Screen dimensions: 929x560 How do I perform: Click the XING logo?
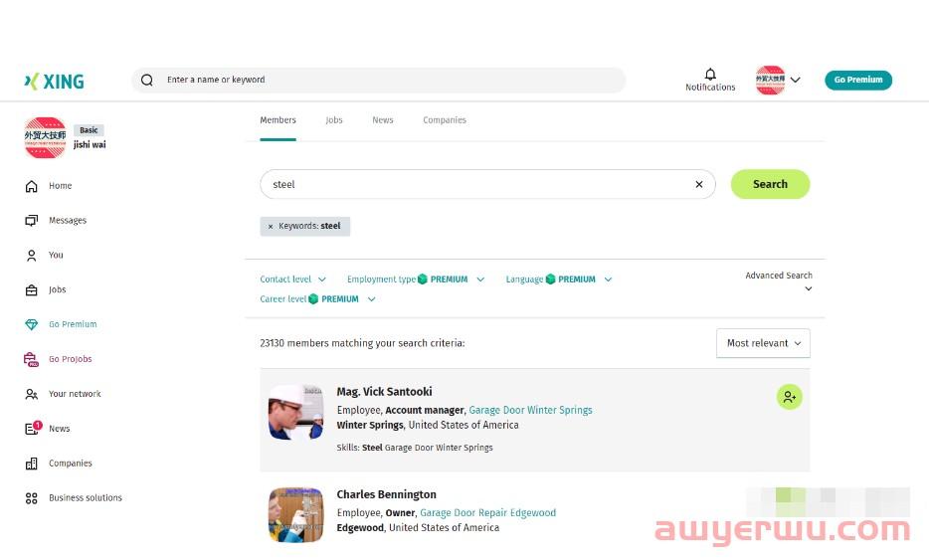tap(54, 82)
